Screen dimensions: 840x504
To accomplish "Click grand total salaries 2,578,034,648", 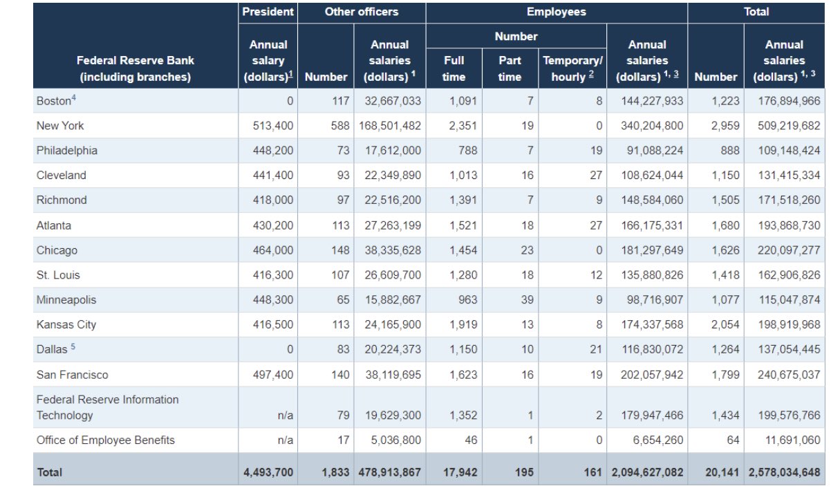I will pos(785,472).
